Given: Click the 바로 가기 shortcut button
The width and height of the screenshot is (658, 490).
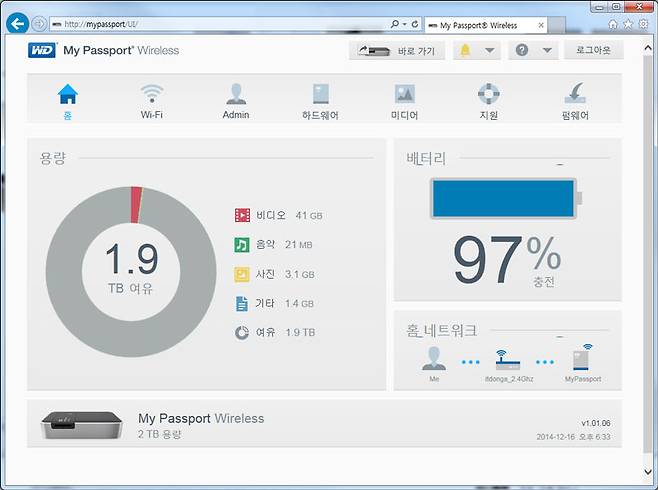Looking at the screenshot, I should (x=397, y=50).
